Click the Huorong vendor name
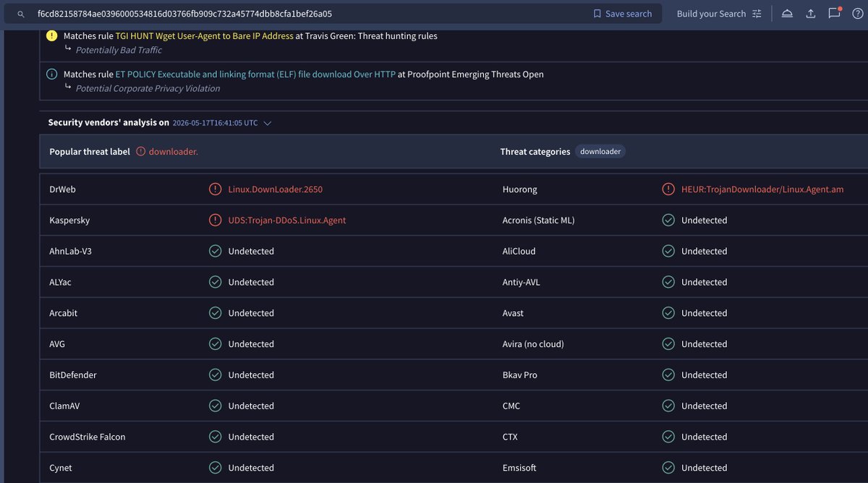Image resolution: width=868 pixels, height=483 pixels. point(520,189)
